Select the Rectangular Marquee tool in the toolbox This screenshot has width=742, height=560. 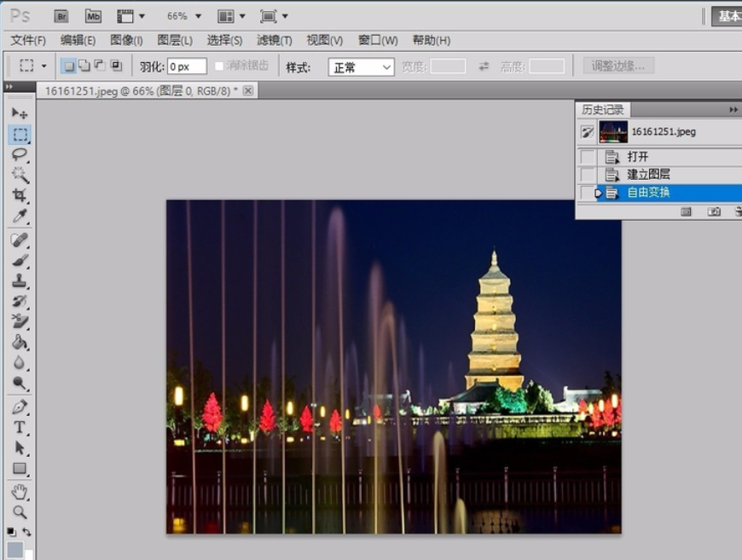pyautogui.click(x=20, y=135)
